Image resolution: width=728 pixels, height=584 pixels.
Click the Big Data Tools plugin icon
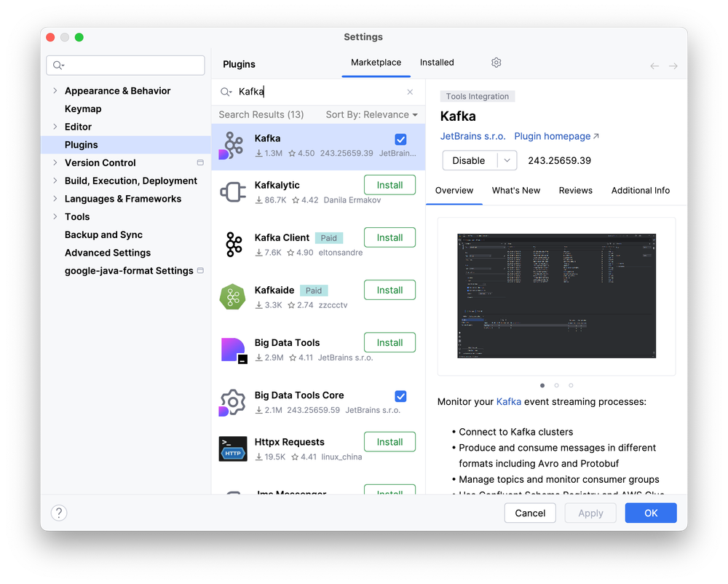tap(232, 349)
